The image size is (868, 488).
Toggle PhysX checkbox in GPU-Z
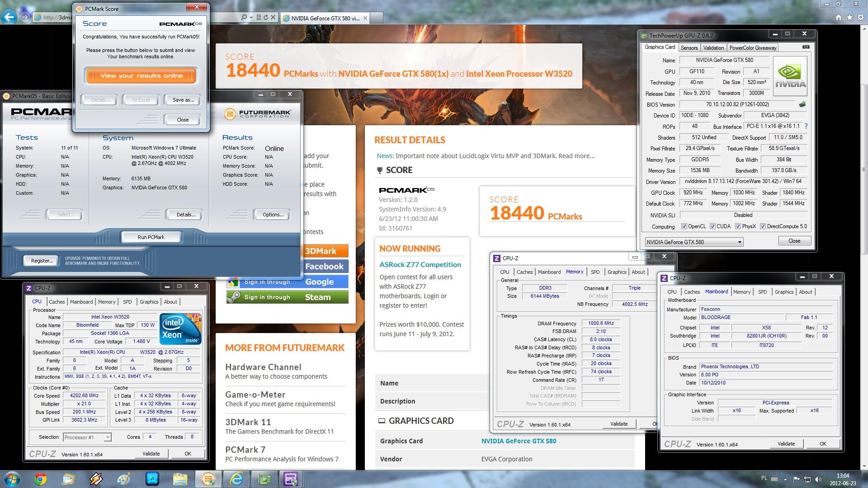[x=738, y=226]
